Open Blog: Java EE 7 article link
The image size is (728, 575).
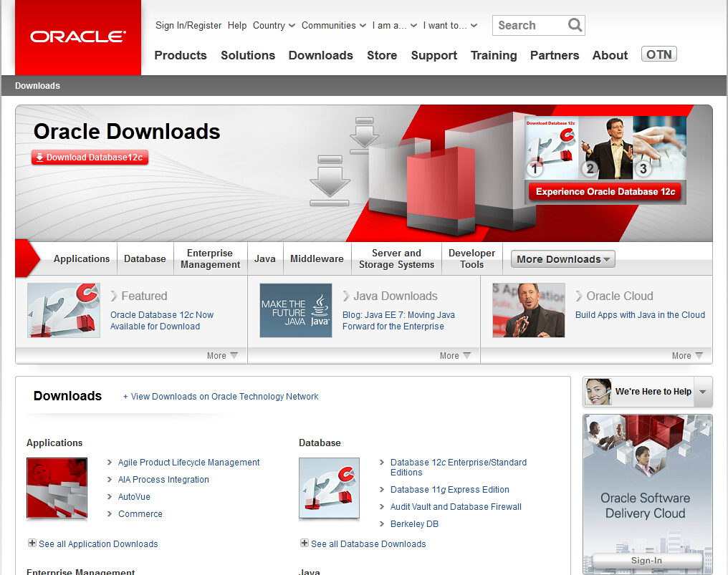click(x=398, y=320)
